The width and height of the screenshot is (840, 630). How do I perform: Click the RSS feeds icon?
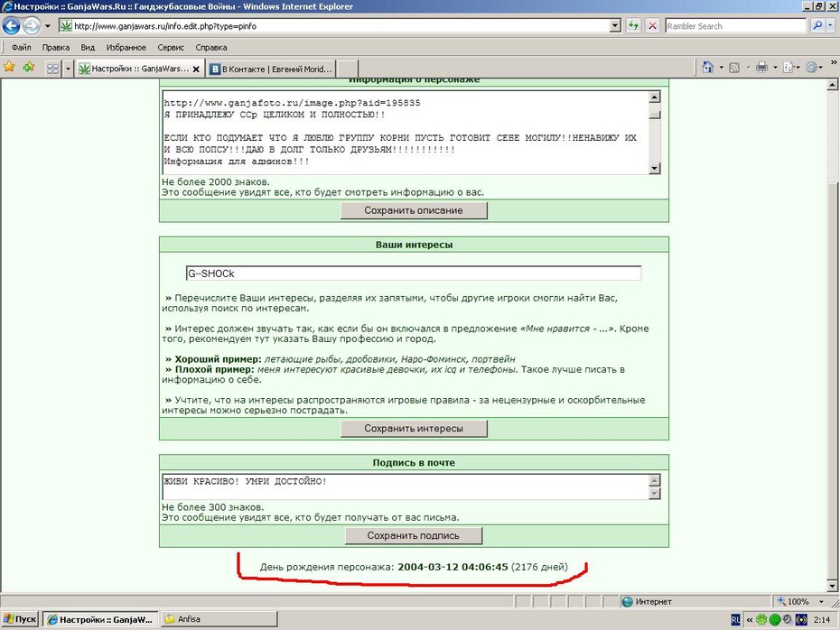point(734,68)
